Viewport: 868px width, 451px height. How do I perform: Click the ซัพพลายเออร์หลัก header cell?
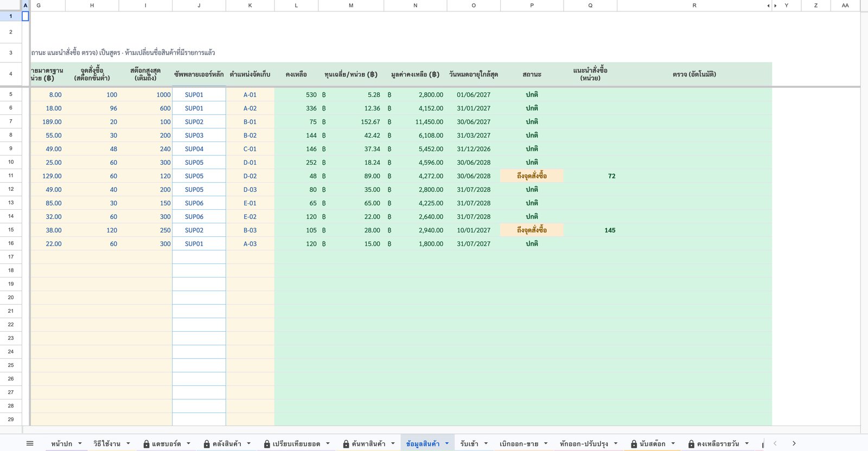pyautogui.click(x=199, y=74)
